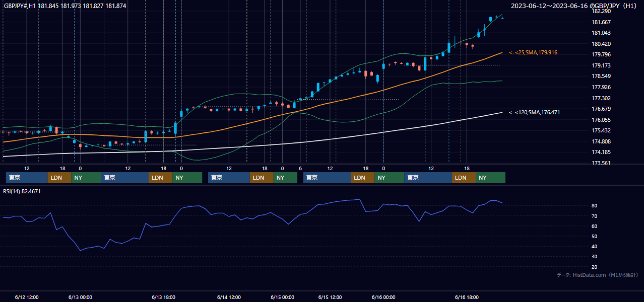644x302 pixels.
Task: Click price axis value 177.926
Action: (601, 88)
